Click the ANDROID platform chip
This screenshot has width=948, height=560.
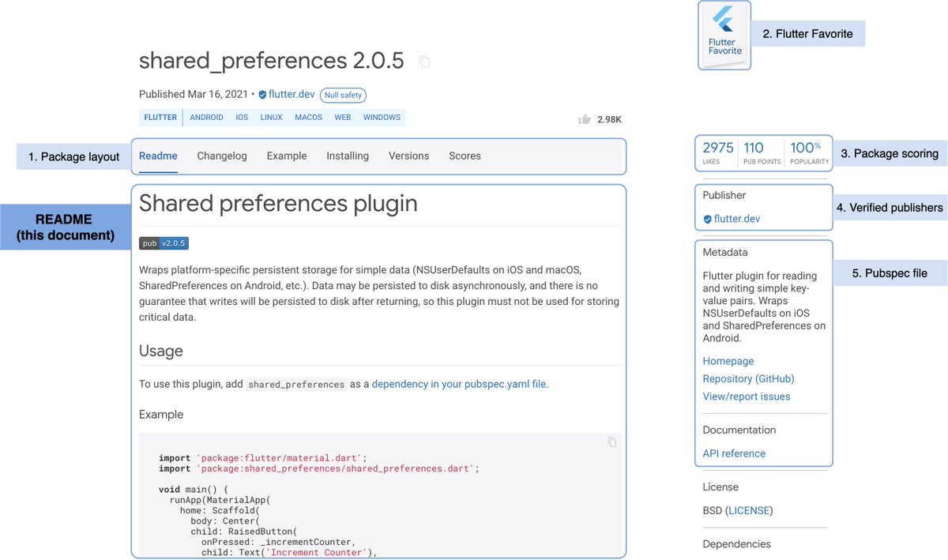[206, 117]
